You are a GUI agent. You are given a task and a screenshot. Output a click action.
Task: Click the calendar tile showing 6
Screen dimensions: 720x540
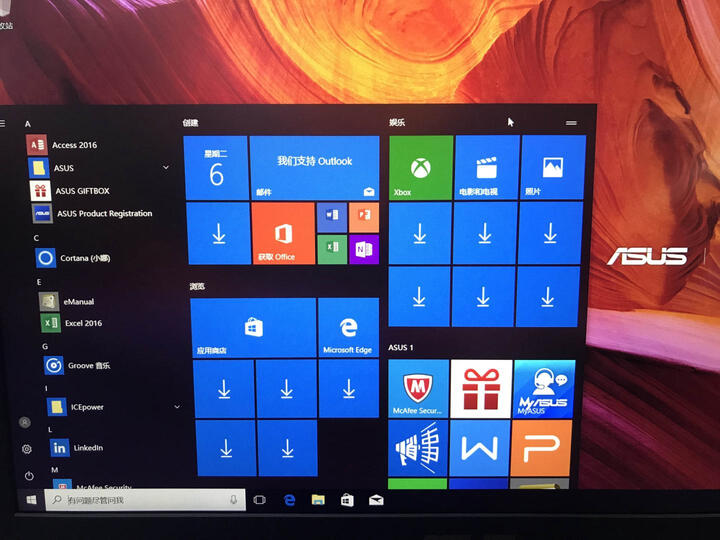[x=216, y=168]
